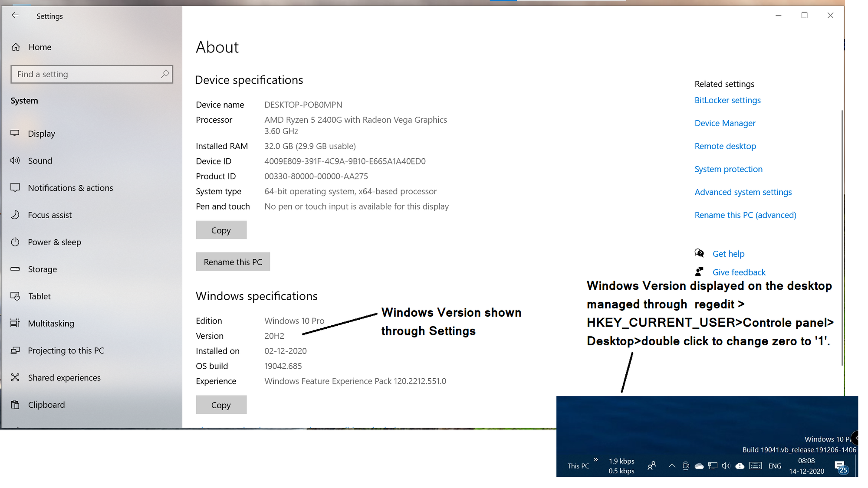Open Advanced system settings link
This screenshot has height=488, width=868.
tap(743, 192)
